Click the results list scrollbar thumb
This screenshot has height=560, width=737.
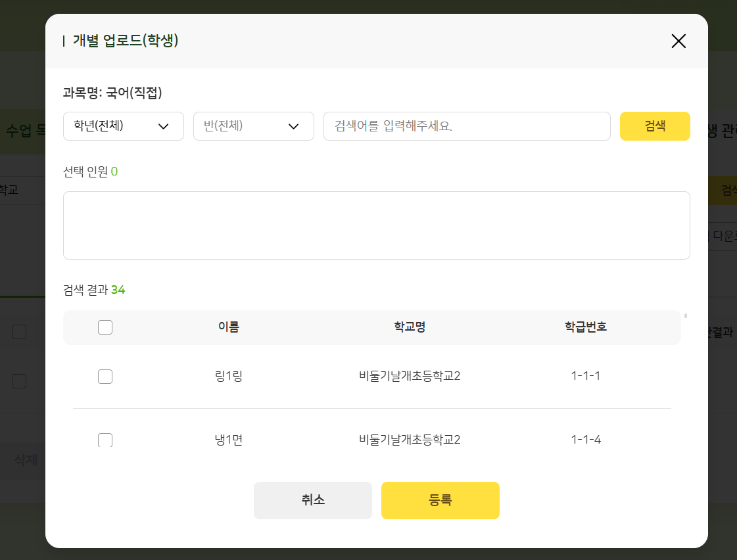[686, 316]
